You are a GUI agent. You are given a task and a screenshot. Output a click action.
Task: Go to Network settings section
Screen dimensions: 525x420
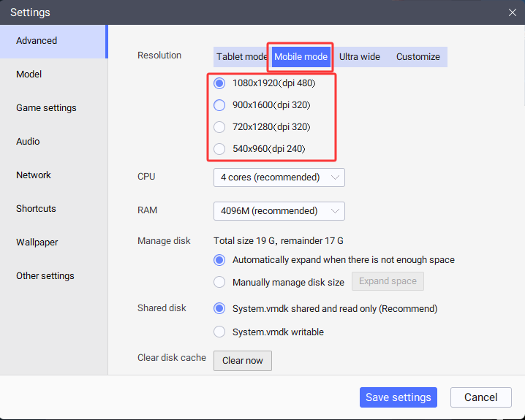pyautogui.click(x=34, y=175)
